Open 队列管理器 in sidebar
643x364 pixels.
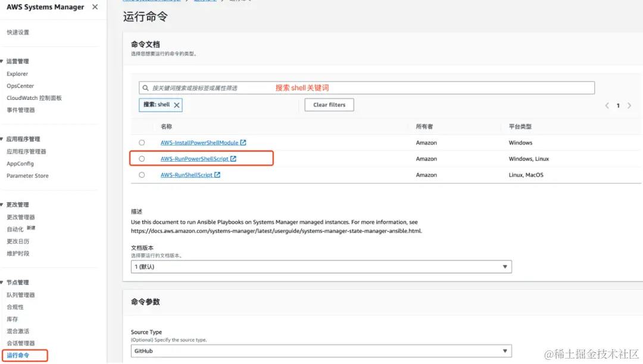pyautogui.click(x=21, y=295)
